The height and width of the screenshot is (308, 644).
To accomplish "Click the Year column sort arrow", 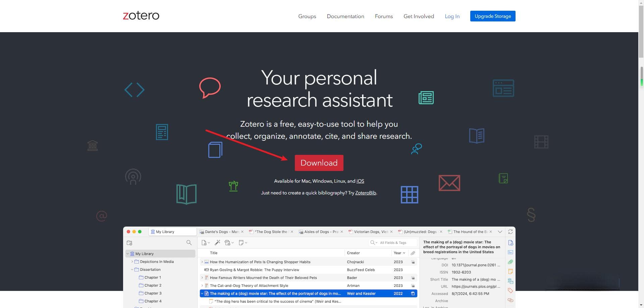I will click(404, 253).
